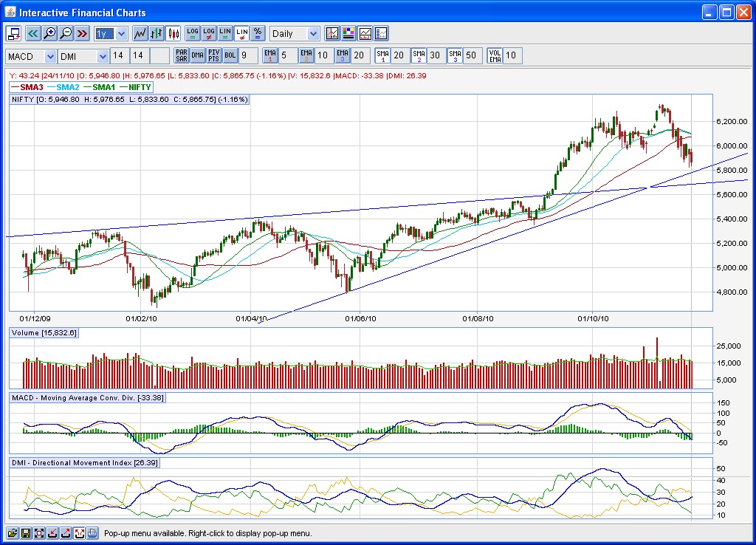
Task: Click the EMA 1 period field showing 5
Action: (x=288, y=55)
